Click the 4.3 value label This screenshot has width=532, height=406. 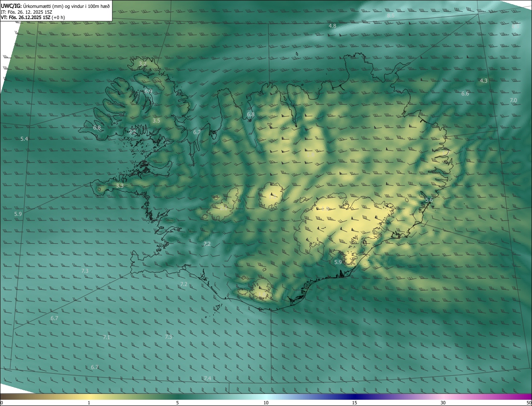pos(483,81)
